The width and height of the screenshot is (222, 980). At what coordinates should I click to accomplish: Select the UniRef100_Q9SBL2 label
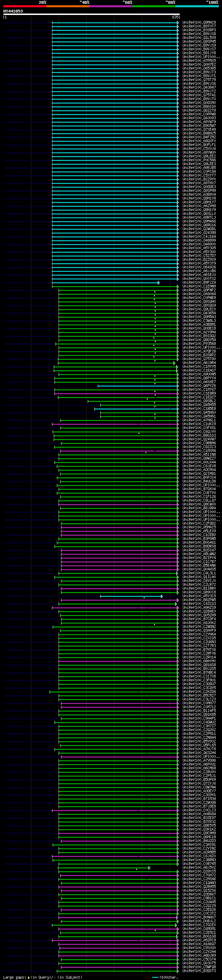(199, 401)
